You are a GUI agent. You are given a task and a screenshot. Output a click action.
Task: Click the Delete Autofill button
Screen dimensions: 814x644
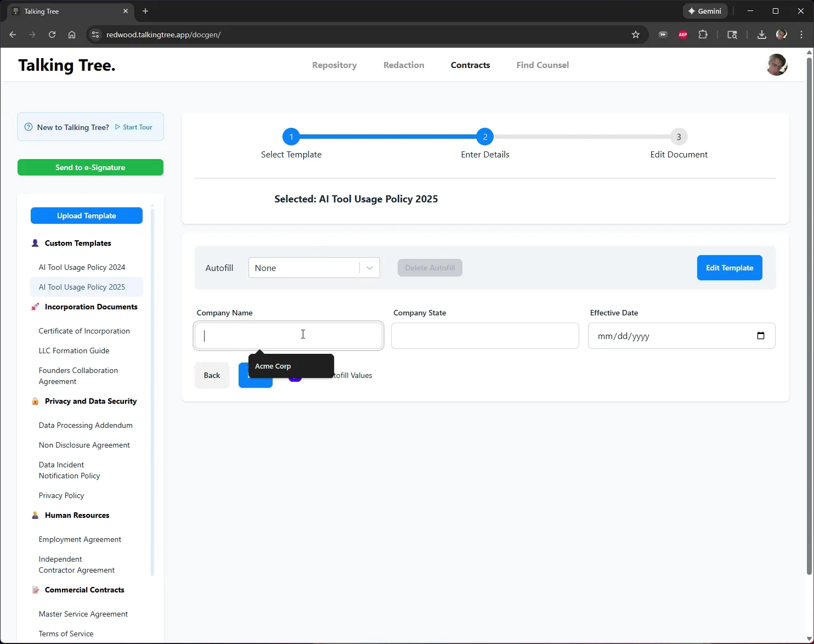point(429,268)
